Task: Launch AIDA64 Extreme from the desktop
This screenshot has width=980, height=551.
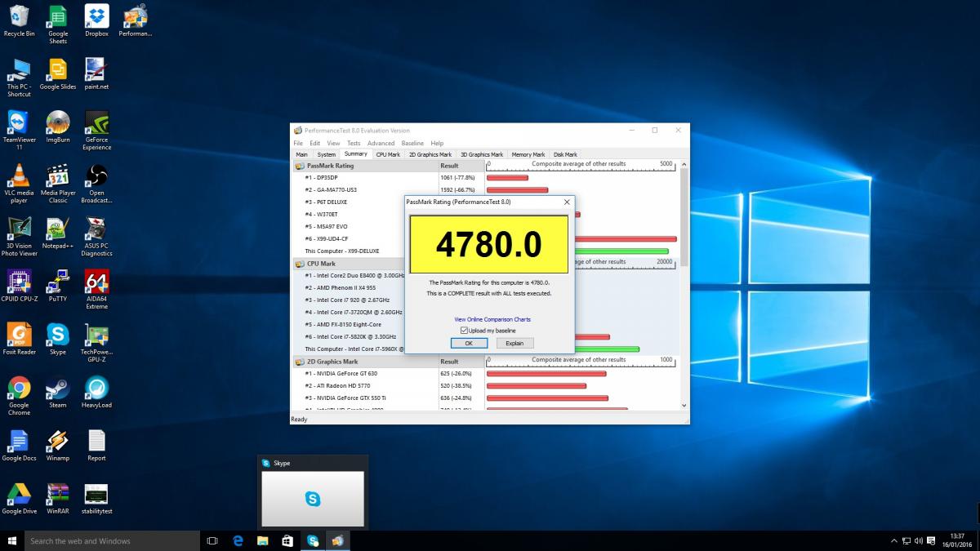Action: [x=96, y=290]
